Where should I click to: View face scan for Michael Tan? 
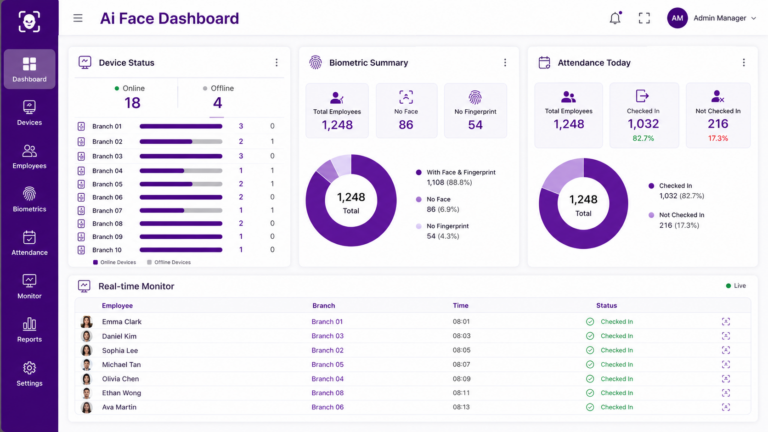click(x=726, y=364)
